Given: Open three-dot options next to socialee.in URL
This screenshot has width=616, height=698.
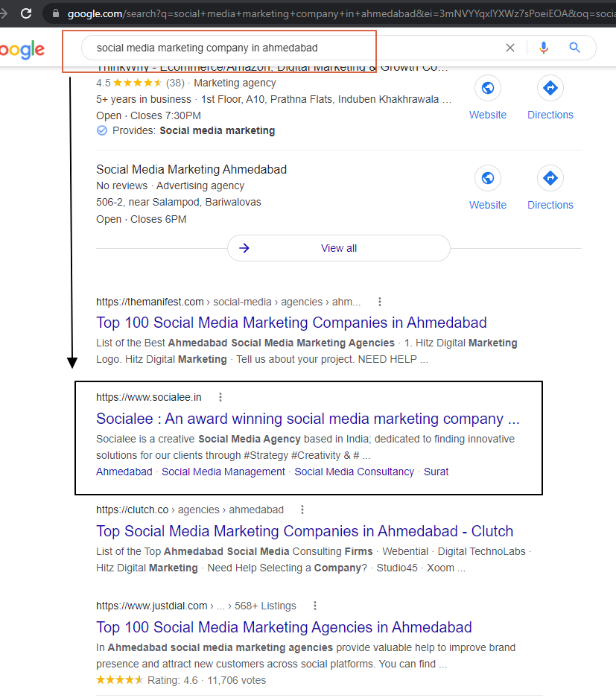Looking at the screenshot, I should (x=220, y=397).
